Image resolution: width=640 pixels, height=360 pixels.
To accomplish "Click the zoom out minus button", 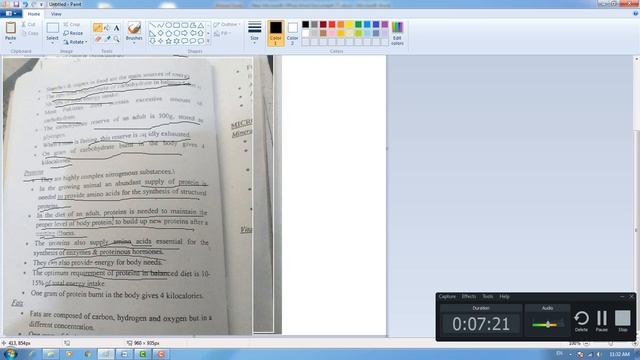I will (587, 344).
